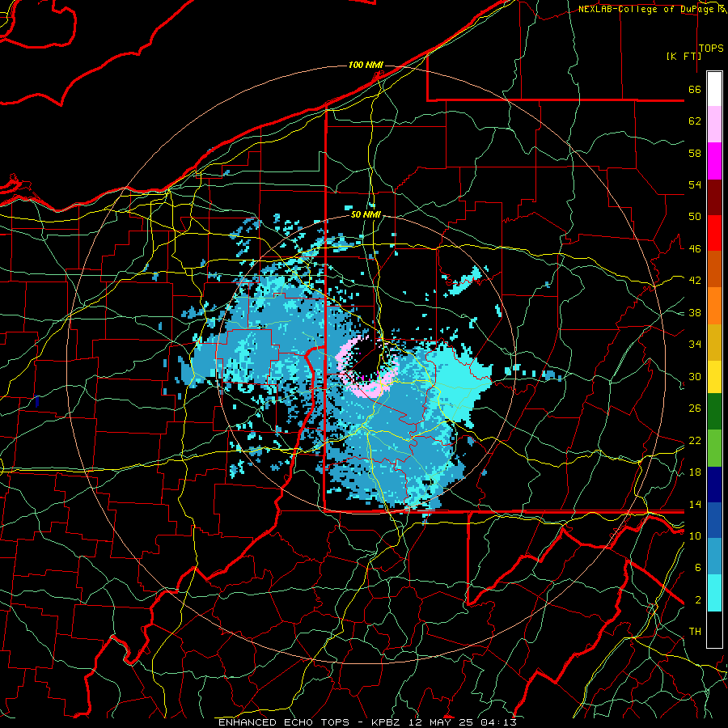Pick the cyan legend swatch
The image size is (728, 728).
coord(714,593)
